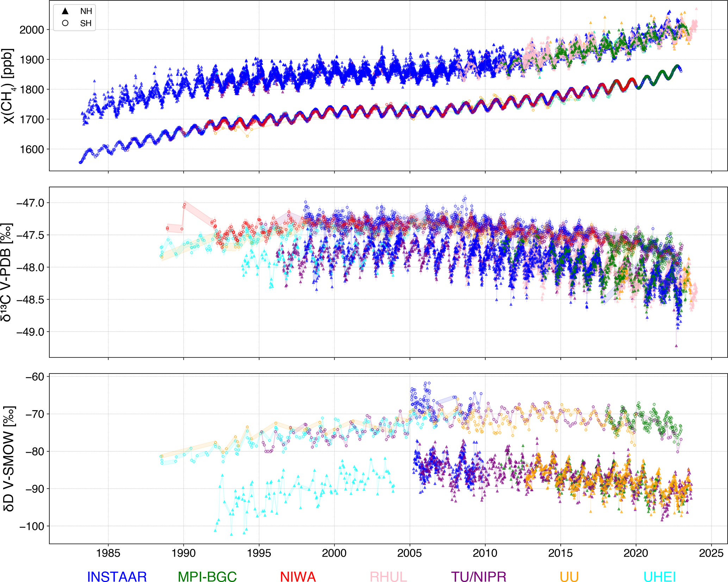The height and width of the screenshot is (582, 728).
Task: Click the 2000 x-axis tick label
Action: (334, 553)
